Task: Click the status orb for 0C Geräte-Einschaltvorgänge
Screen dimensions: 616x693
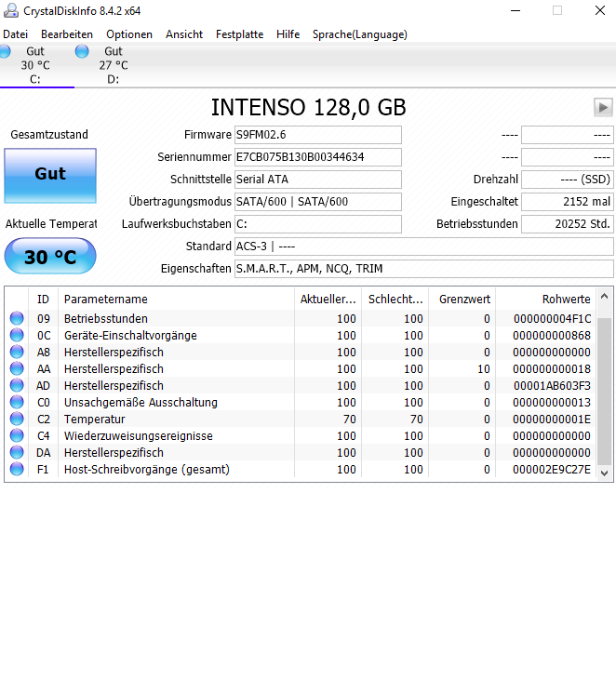Action: tap(17, 335)
